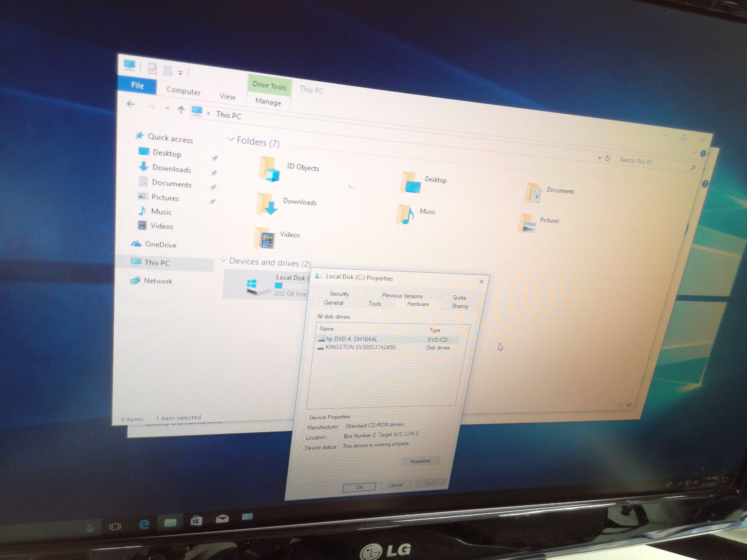Viewport: 747px width, 560px height.
Task: Select the KINGSTON SV300S37A240G drive row
Action: pos(360,348)
